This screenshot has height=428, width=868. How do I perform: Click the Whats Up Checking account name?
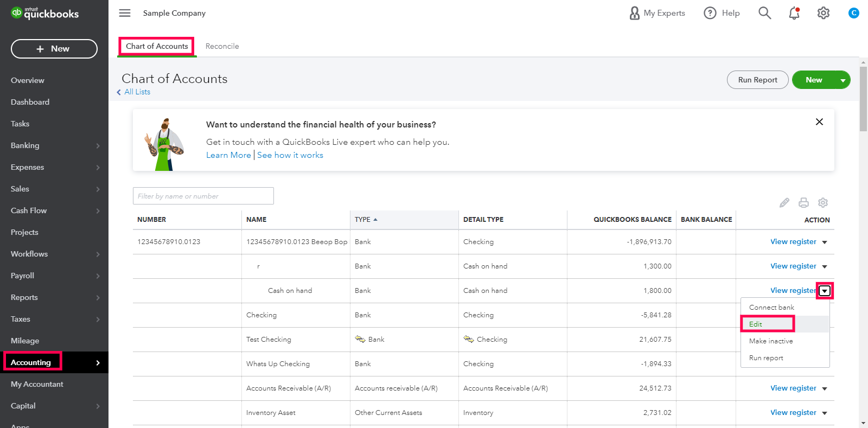pos(278,364)
